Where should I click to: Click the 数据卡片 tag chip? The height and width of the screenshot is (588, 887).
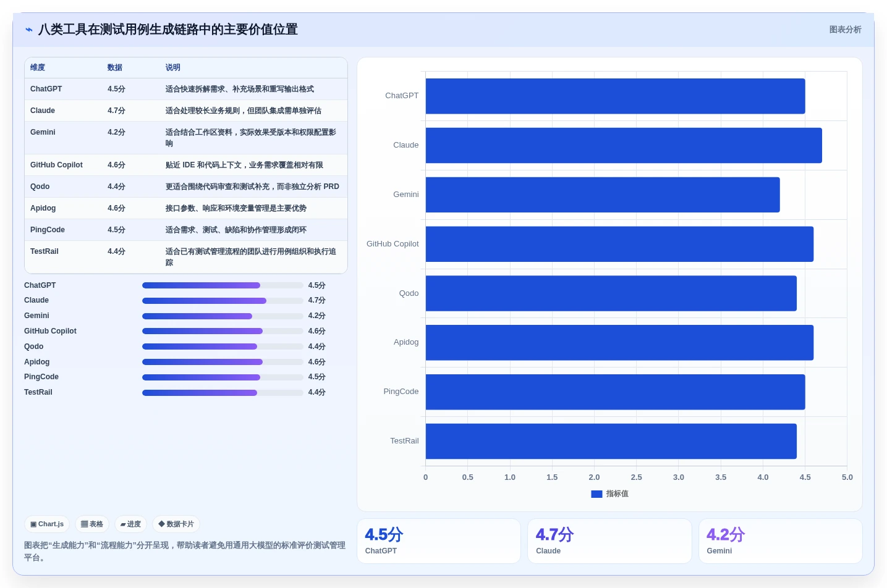coord(176,524)
